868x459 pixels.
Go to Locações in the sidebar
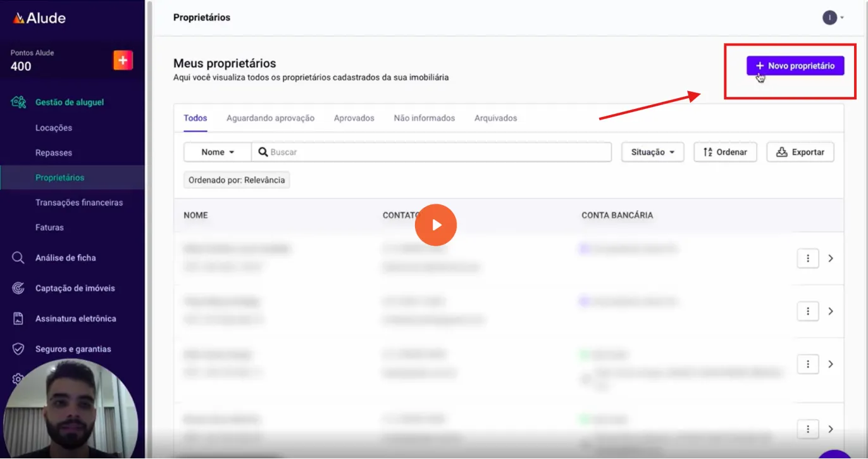click(x=54, y=128)
